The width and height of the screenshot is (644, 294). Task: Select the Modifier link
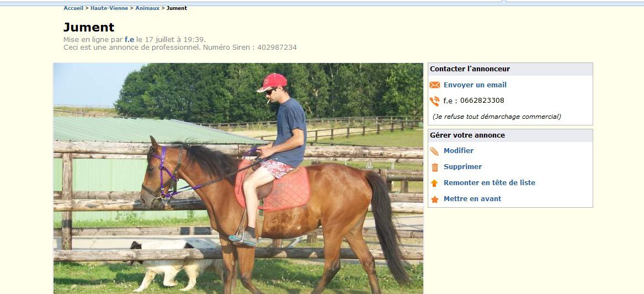pos(459,151)
